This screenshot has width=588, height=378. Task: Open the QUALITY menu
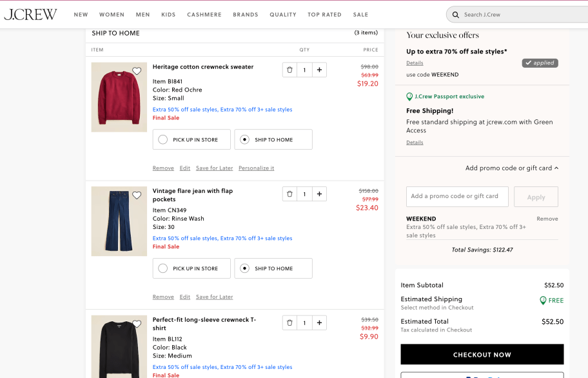click(283, 15)
